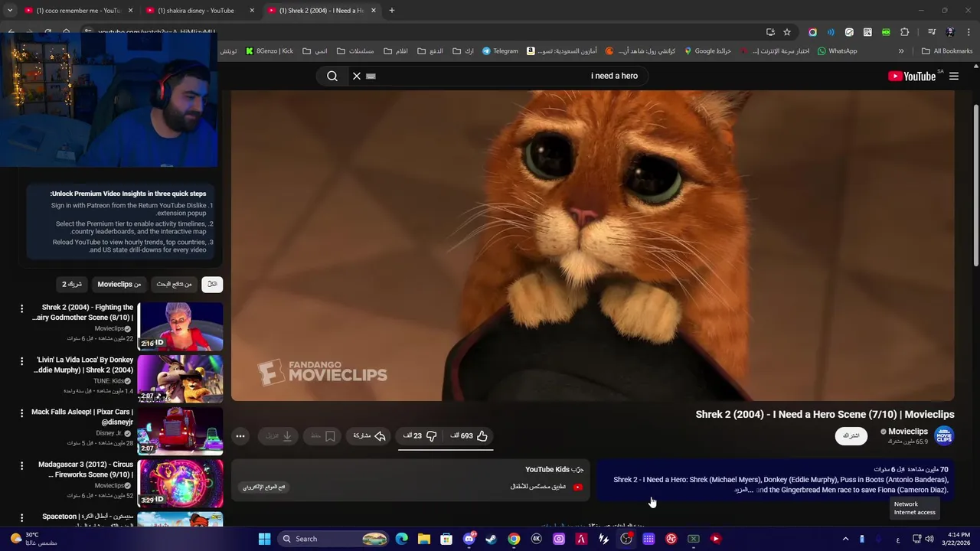Image resolution: width=980 pixels, height=551 pixels.
Task: Click the YouTube search magnifier icon
Action: click(x=332, y=76)
